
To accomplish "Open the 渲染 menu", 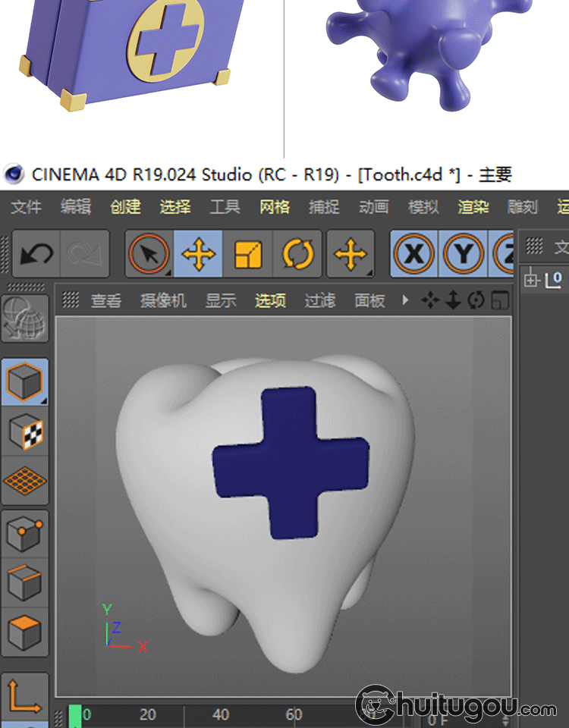I will 473,206.
